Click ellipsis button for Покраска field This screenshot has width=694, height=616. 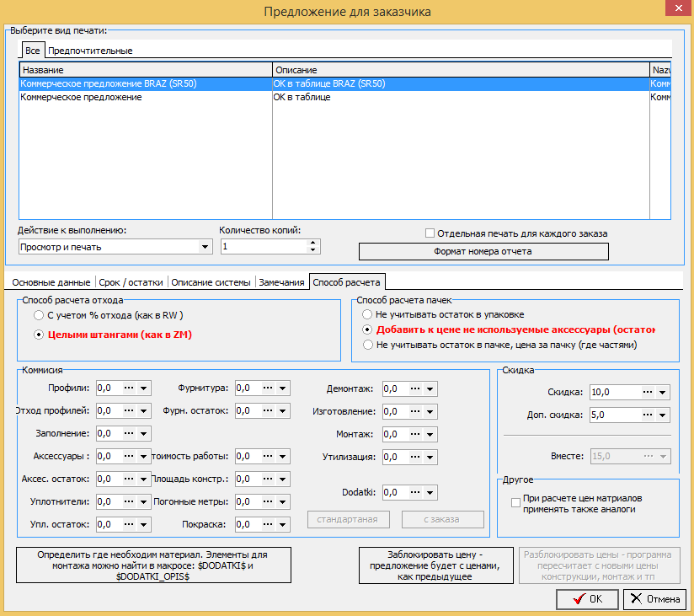[268, 524]
